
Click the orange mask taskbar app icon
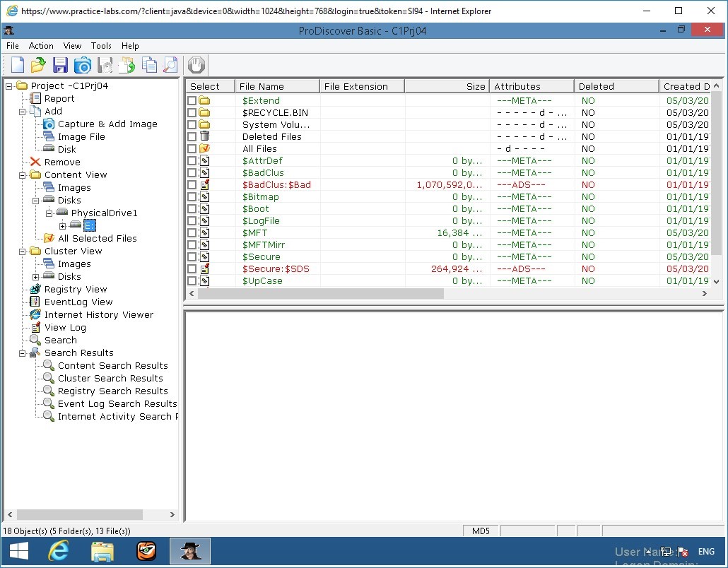(146, 551)
